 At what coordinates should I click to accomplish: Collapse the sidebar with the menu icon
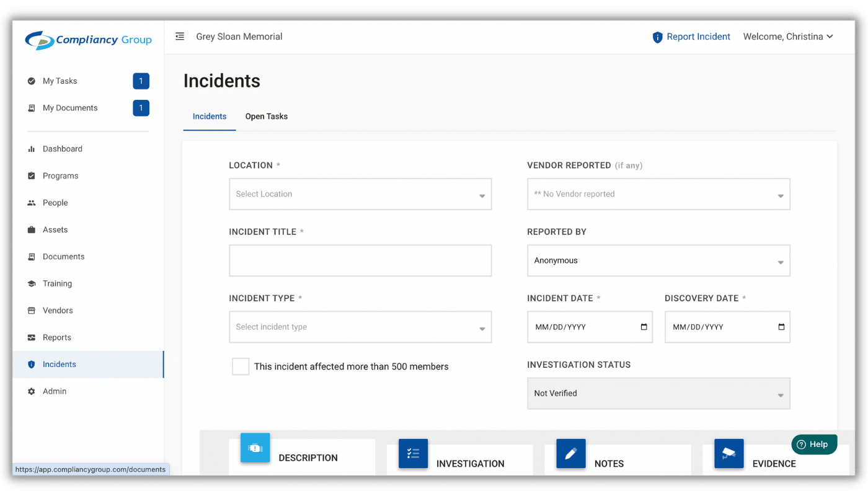(x=180, y=36)
